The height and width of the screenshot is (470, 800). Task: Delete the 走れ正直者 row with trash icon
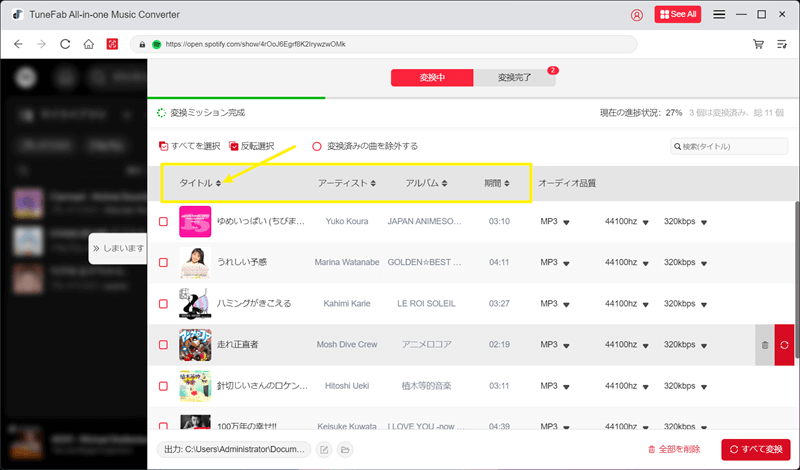pos(765,345)
